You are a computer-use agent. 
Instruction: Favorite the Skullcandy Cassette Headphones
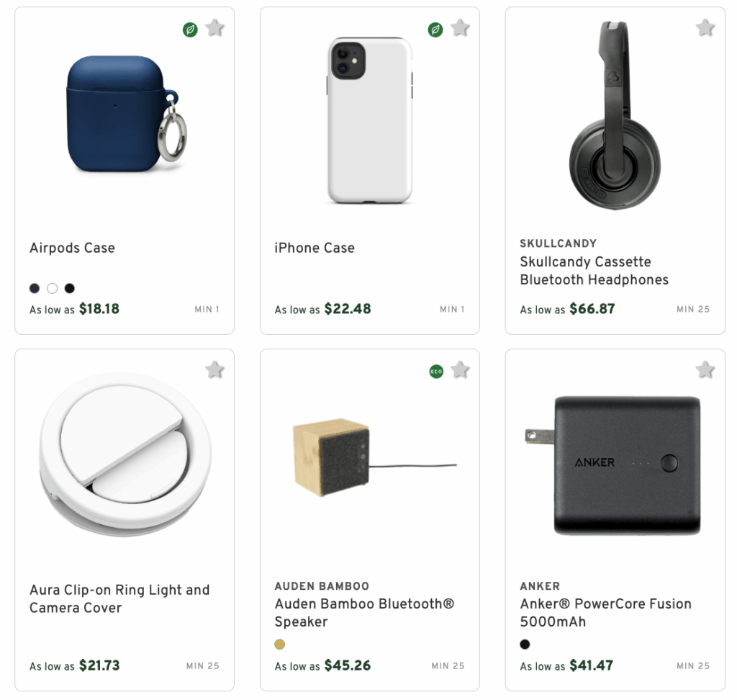pos(705,28)
